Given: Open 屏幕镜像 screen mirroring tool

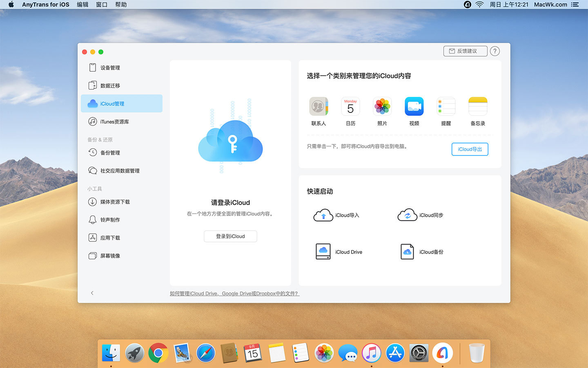Looking at the screenshot, I should 122,256.
